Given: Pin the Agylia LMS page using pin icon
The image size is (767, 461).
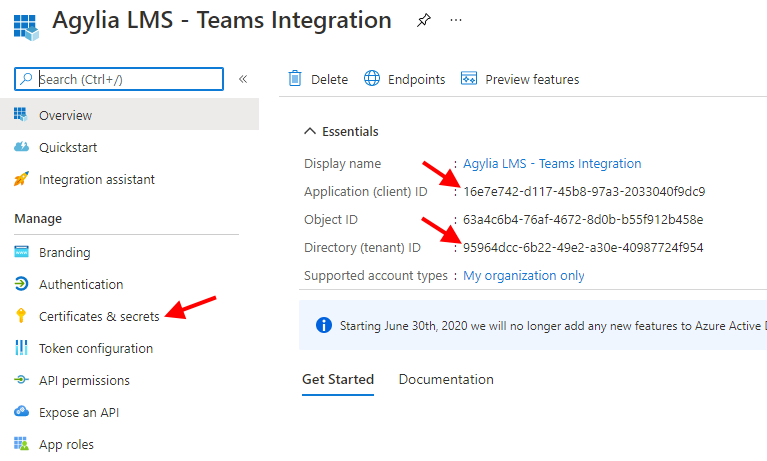Looking at the screenshot, I should (424, 21).
